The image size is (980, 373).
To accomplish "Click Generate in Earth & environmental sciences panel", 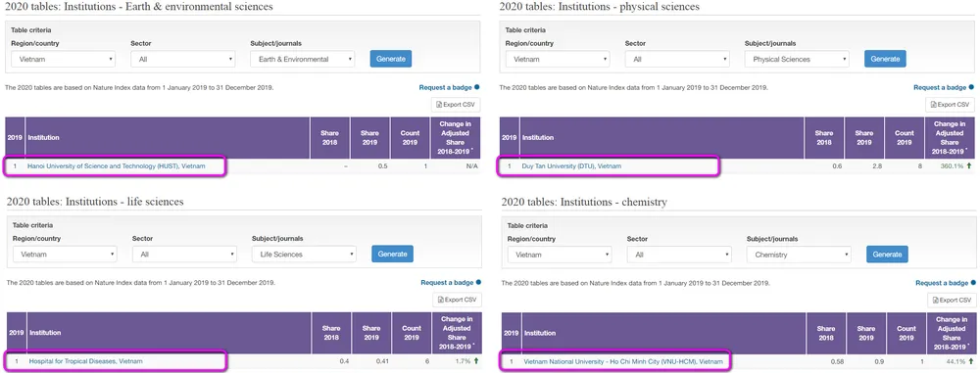I will click(x=391, y=59).
